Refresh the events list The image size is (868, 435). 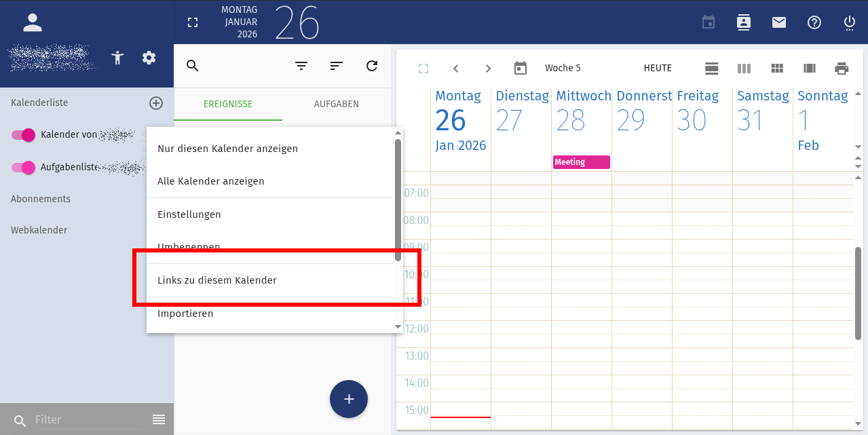point(372,66)
